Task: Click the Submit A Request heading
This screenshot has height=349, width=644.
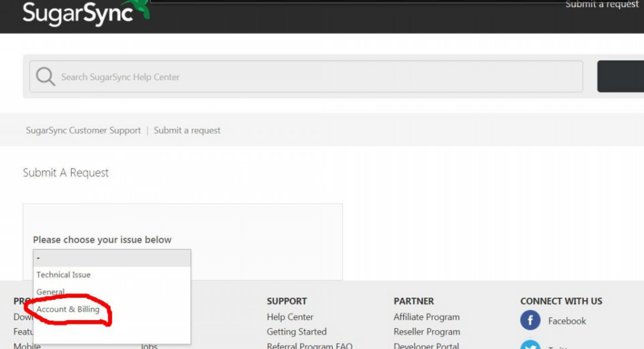Action: click(x=66, y=172)
